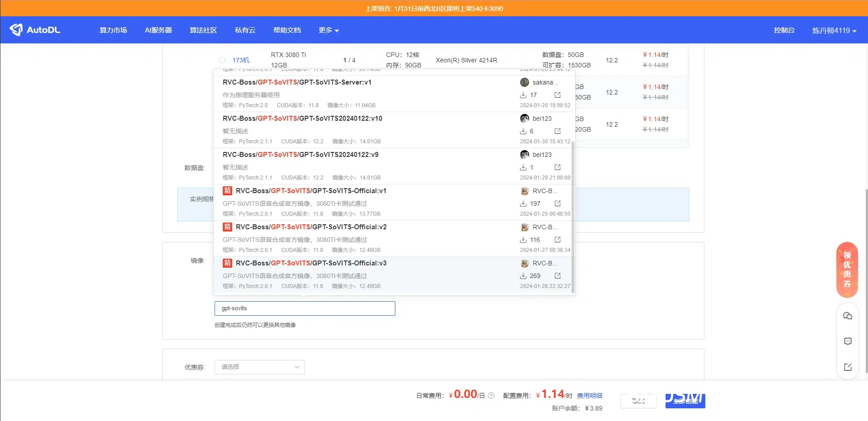Open external link icon for GPT-SoVITS20240122:v10
This screenshot has height=421, width=868.
click(x=558, y=131)
